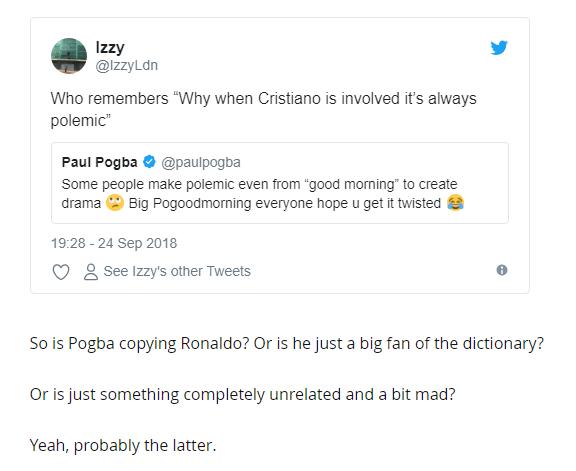576x471 pixels.
Task: Click the eye-roll emoji in quoted tweet
Action: coord(115,203)
